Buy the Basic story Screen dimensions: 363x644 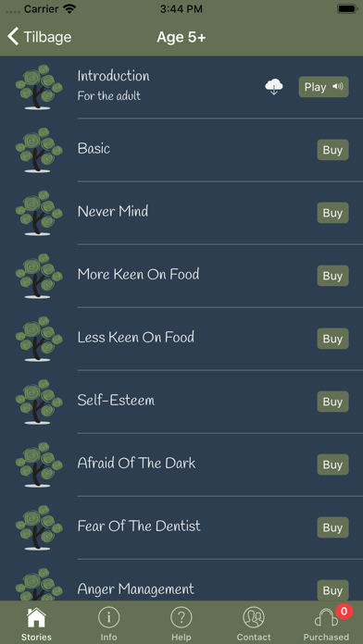tap(332, 150)
